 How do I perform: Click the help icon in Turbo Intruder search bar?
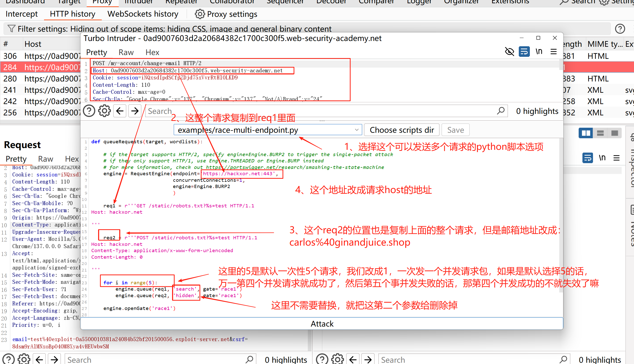(89, 111)
